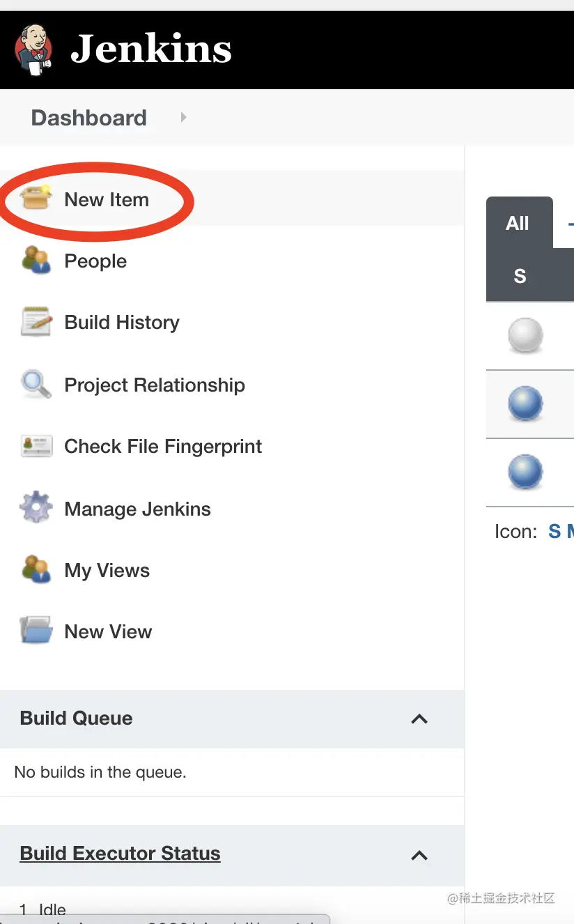The image size is (574, 924).
Task: Open the Manage Jenkins text link
Action: tap(137, 509)
